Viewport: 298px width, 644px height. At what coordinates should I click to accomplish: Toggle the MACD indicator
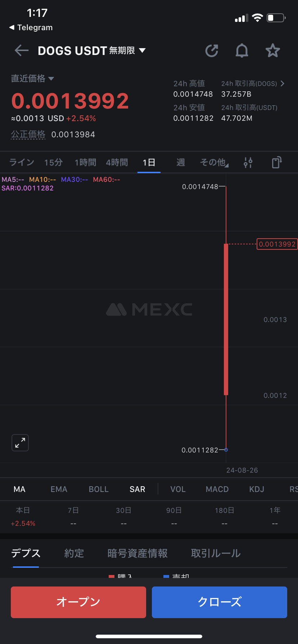(217, 489)
